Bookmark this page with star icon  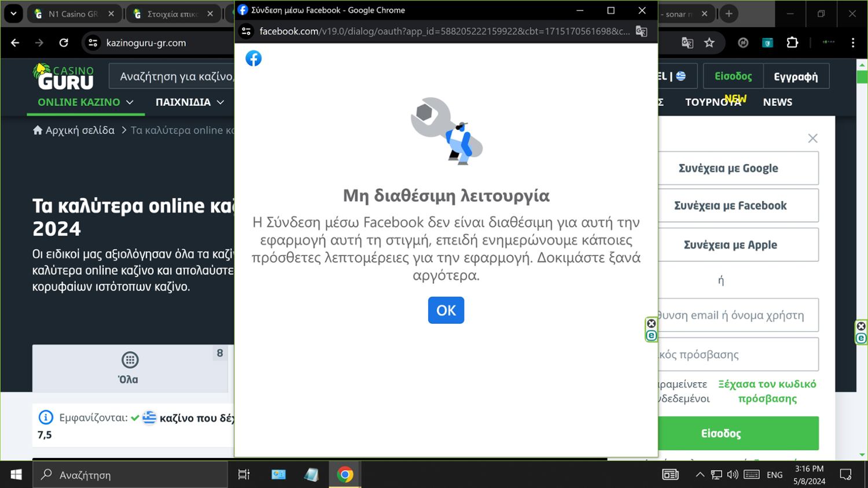709,43
